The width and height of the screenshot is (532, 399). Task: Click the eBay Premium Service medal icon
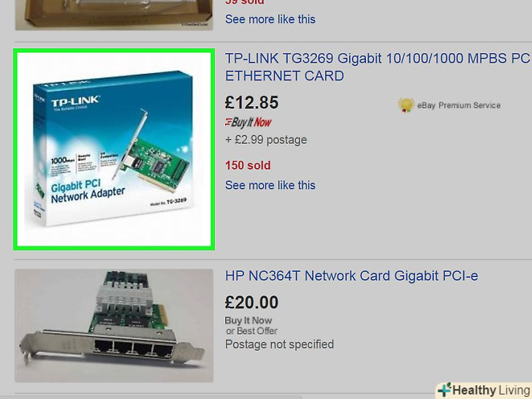(406, 104)
